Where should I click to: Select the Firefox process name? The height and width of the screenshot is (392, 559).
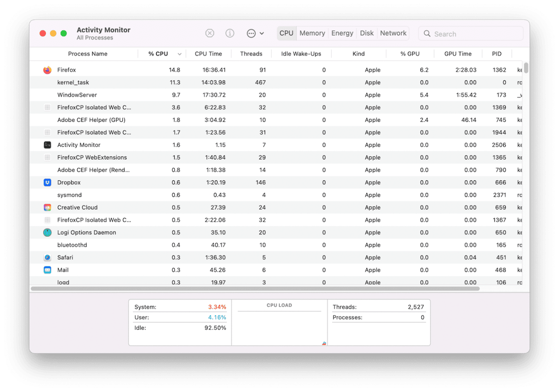[67, 70]
